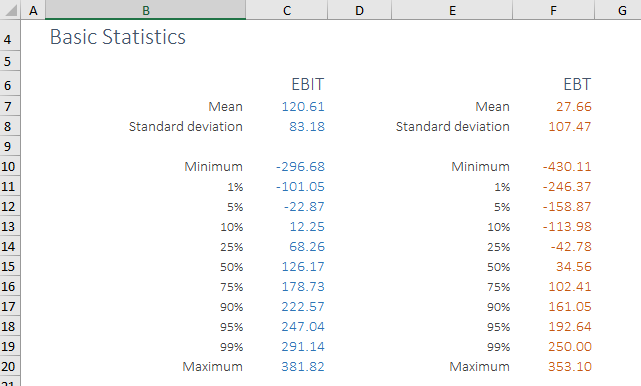The height and width of the screenshot is (386, 641).
Task: Select the EBT 99% value 250.00
Action: pos(570,347)
